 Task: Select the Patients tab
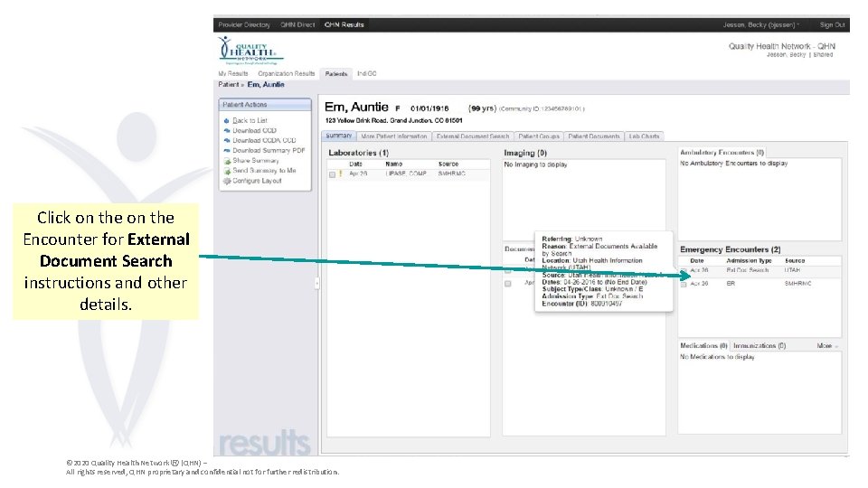pyautogui.click(x=336, y=73)
